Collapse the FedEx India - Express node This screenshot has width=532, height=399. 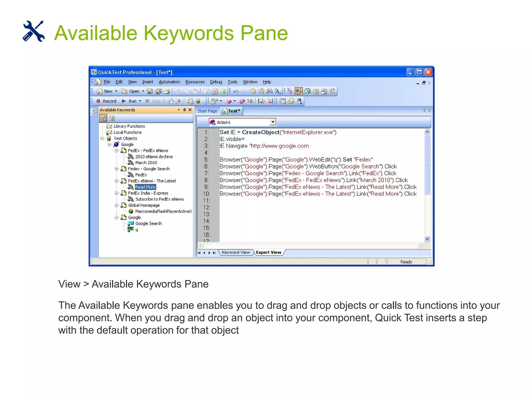click(x=117, y=193)
